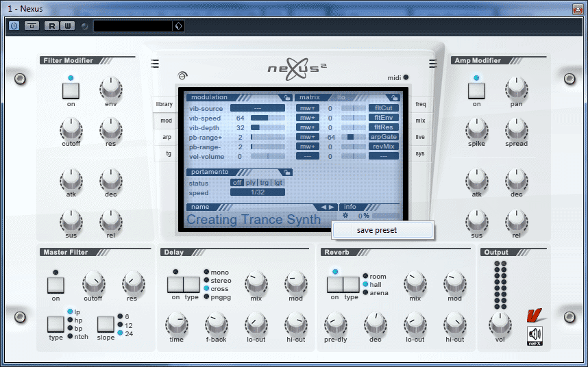Viewport: 588px width, 367px height.
Task: Click the matrix panel lock icon
Action: [x=394, y=98]
